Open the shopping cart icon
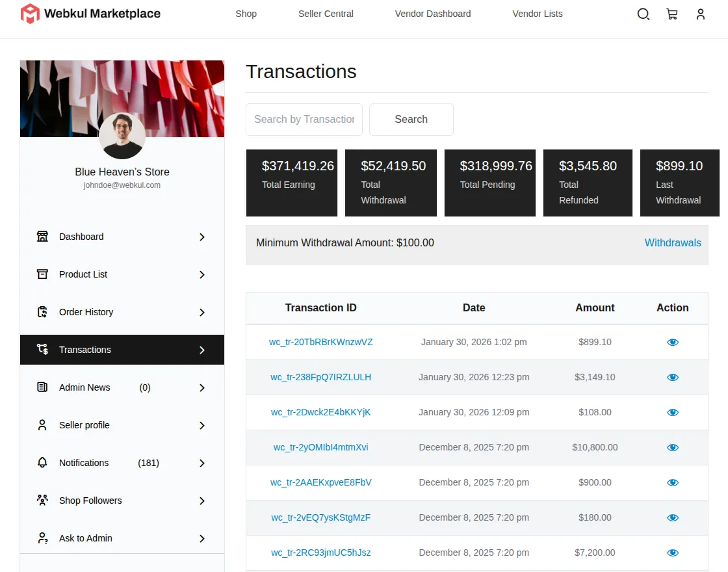 click(672, 14)
